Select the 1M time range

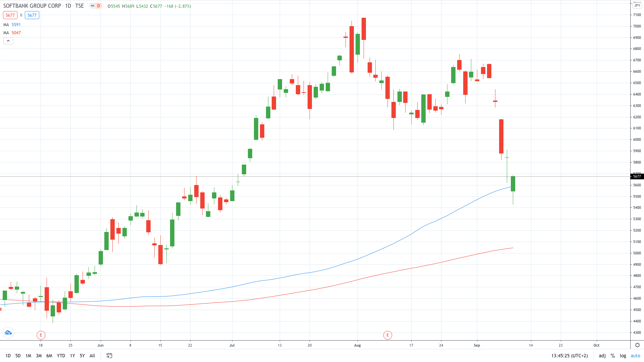(29, 356)
